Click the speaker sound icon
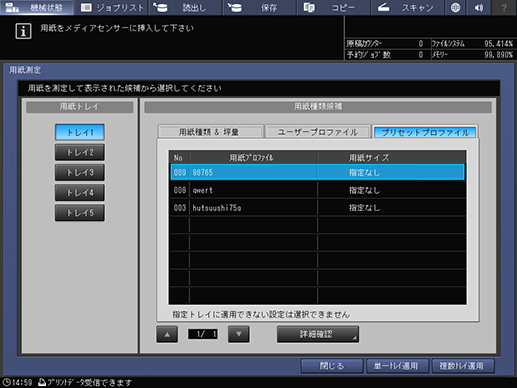 479,7
